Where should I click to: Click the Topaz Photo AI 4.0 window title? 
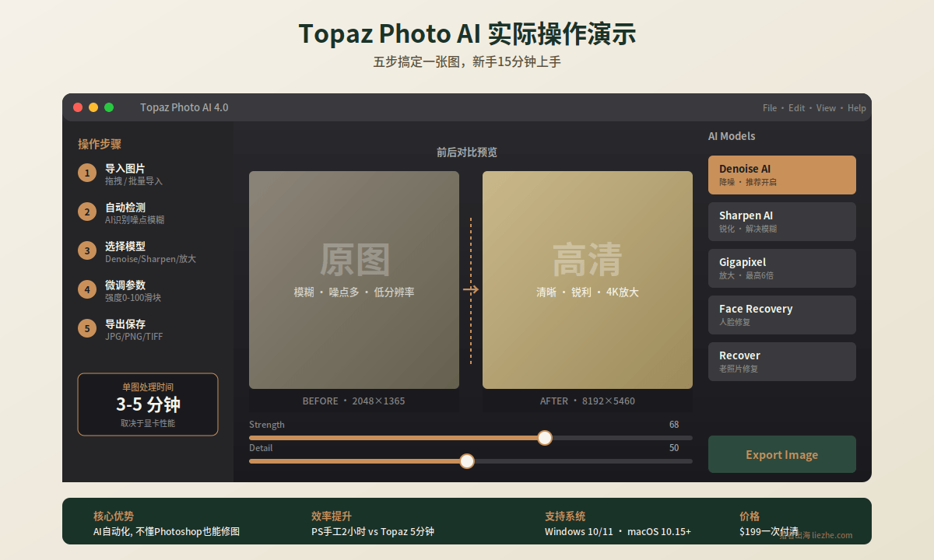pyautogui.click(x=184, y=107)
